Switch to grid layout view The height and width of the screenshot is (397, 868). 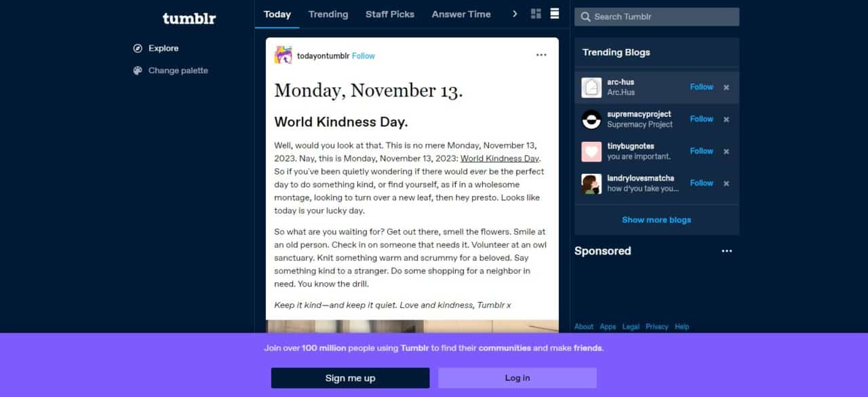click(536, 14)
